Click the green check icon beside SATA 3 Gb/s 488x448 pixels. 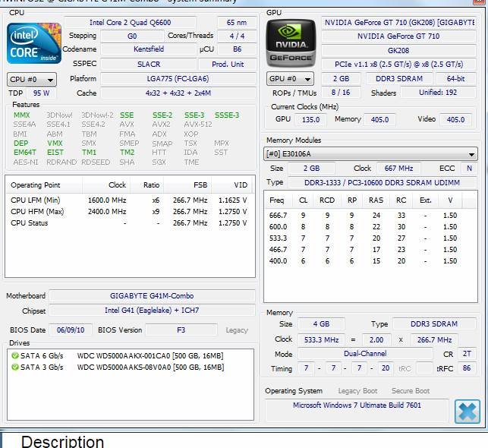(14, 367)
